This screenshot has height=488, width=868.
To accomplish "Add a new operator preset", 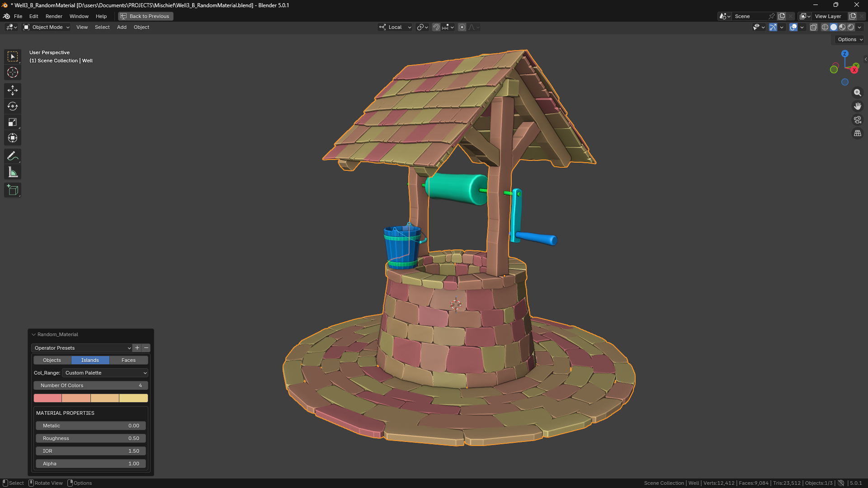I will click(x=137, y=348).
